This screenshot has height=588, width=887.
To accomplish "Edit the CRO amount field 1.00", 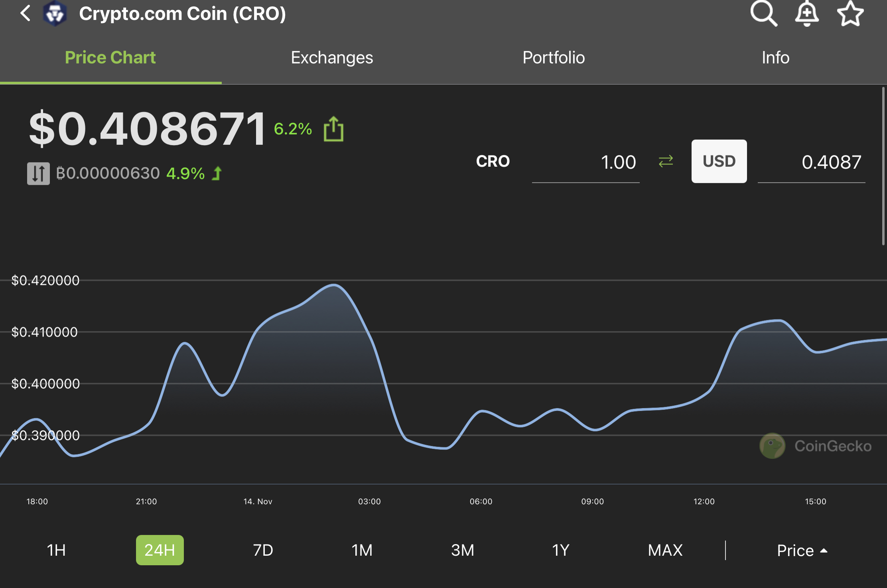I will pyautogui.click(x=586, y=162).
